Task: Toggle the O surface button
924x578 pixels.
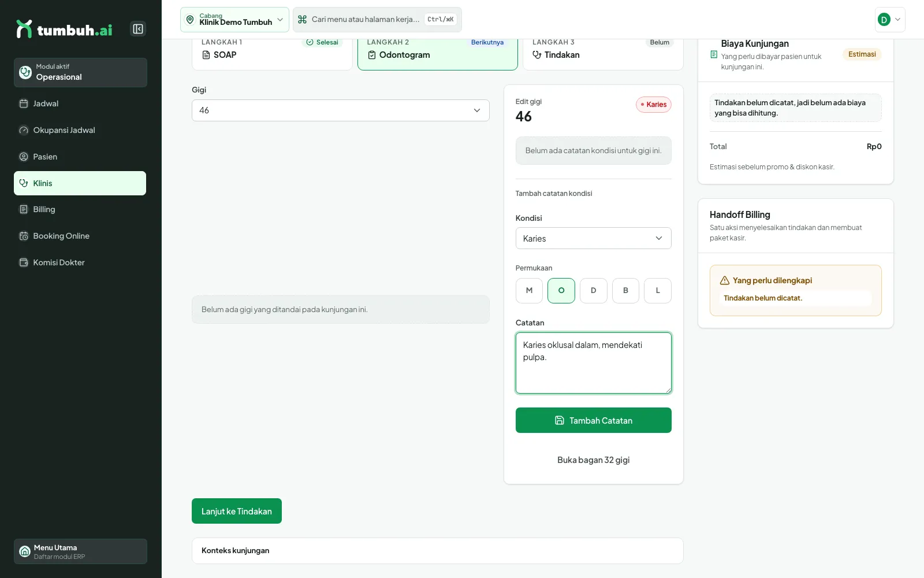Action: pos(561,291)
